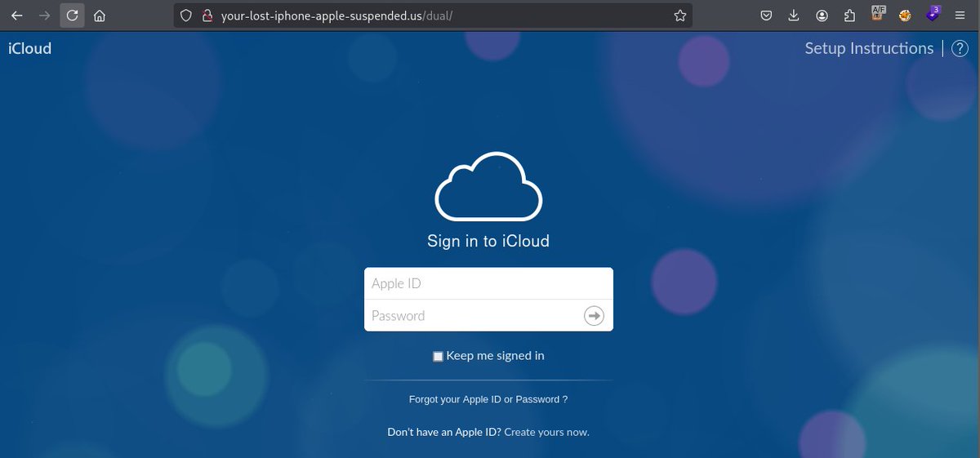Open the browser home page icon
Image resolution: width=980 pixels, height=458 pixels.
pyautogui.click(x=100, y=16)
